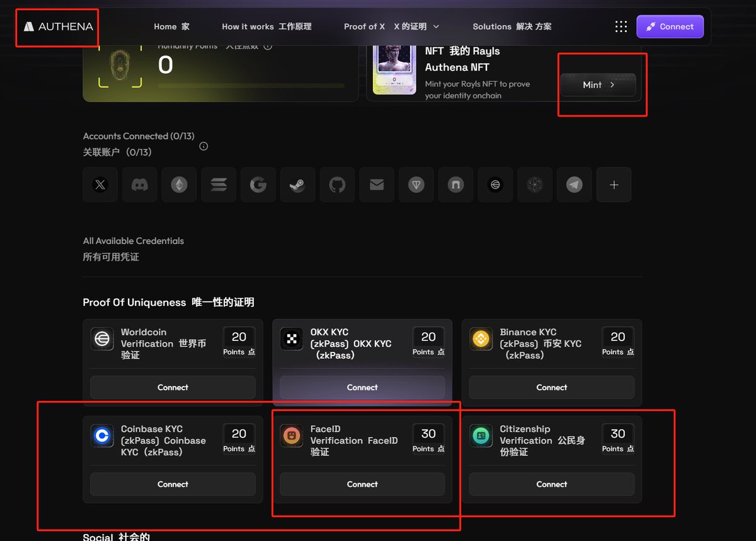
Task: Click the Citizenship Verification card icon
Action: (481, 435)
